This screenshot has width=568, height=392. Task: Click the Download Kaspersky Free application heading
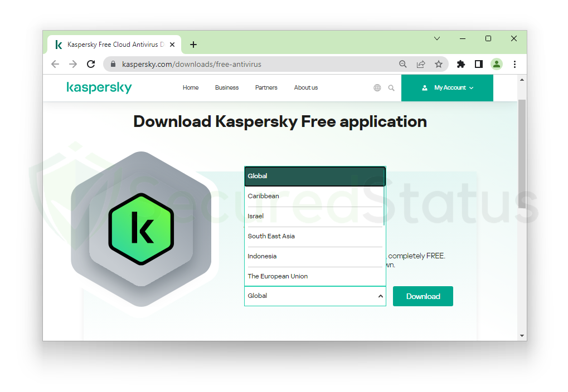point(280,121)
